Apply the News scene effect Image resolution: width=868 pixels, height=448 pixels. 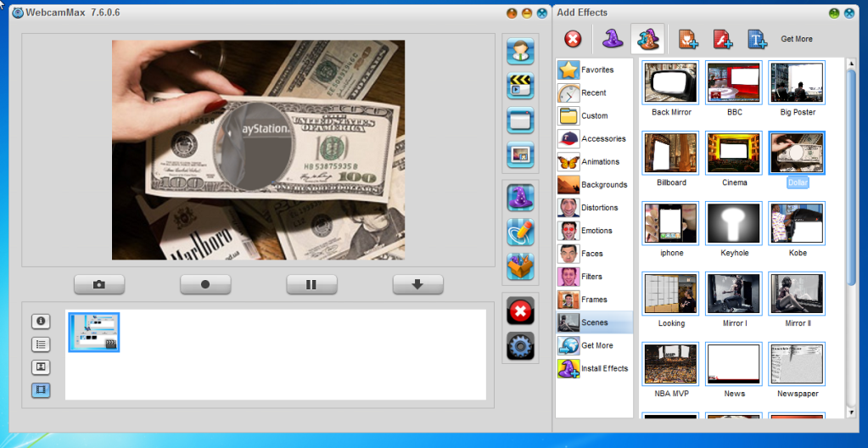(734, 364)
